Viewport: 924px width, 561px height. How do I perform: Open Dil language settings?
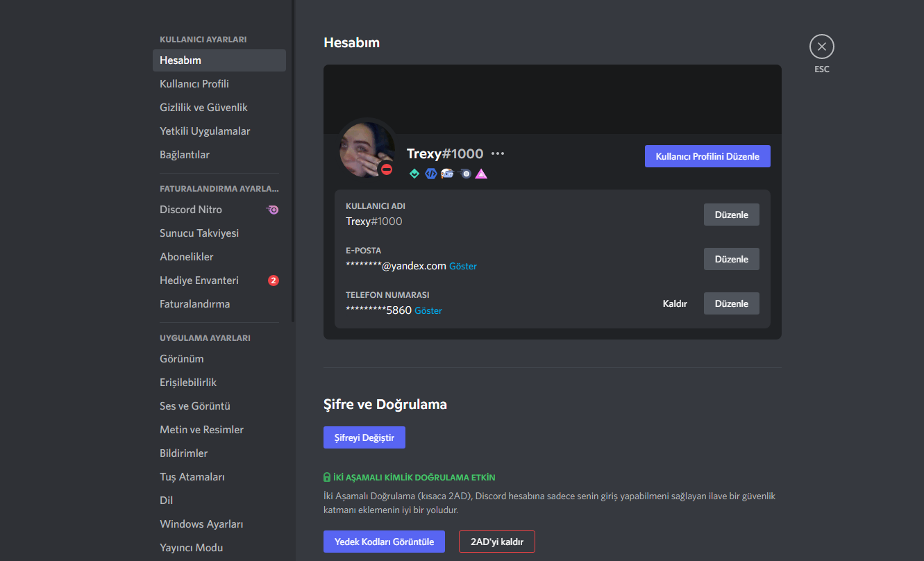[x=219, y=501]
